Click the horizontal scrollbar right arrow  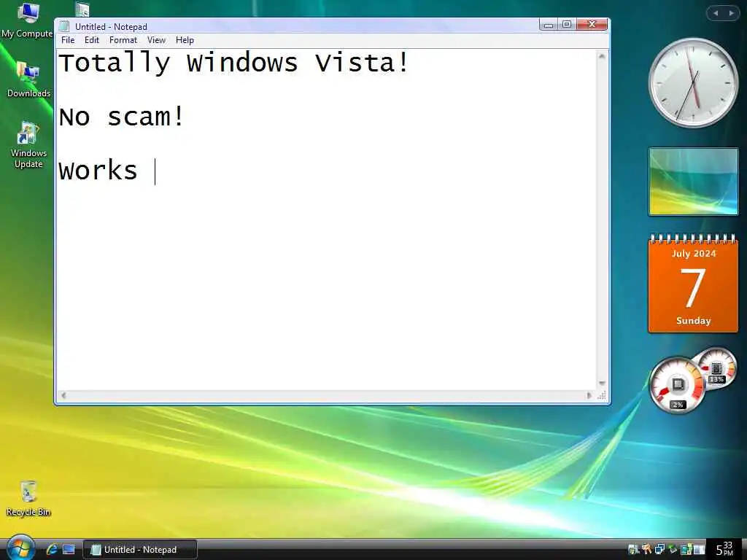click(x=589, y=395)
